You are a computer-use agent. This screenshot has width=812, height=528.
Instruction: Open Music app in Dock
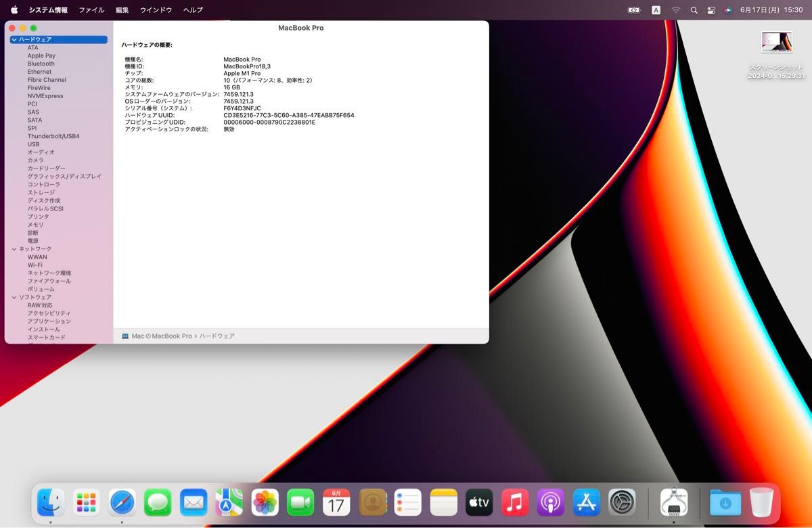pos(515,502)
